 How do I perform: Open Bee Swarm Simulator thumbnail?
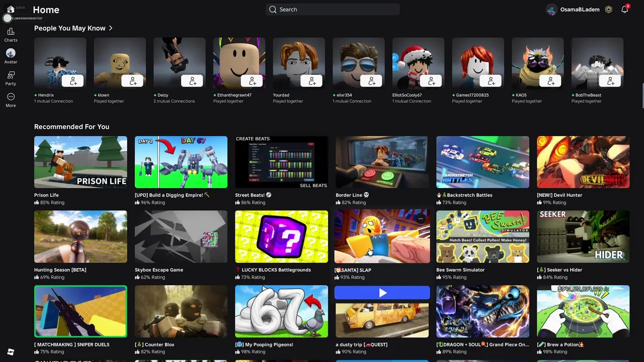[482, 237]
